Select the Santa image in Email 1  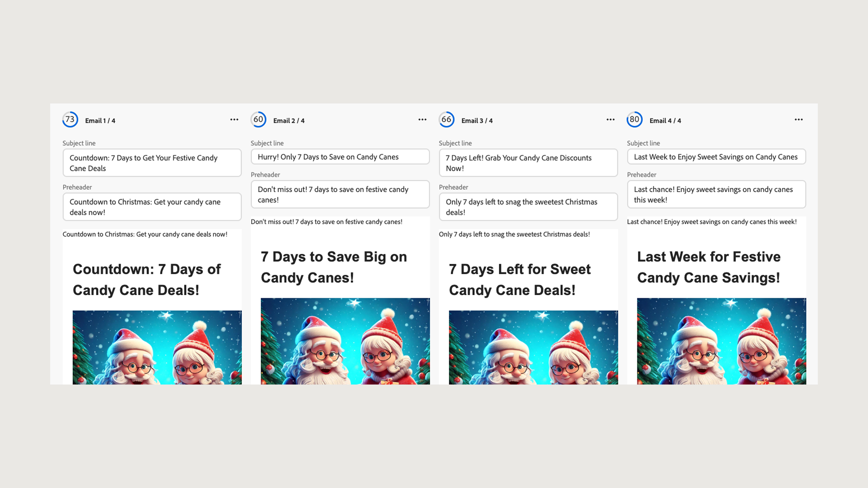[157, 347]
